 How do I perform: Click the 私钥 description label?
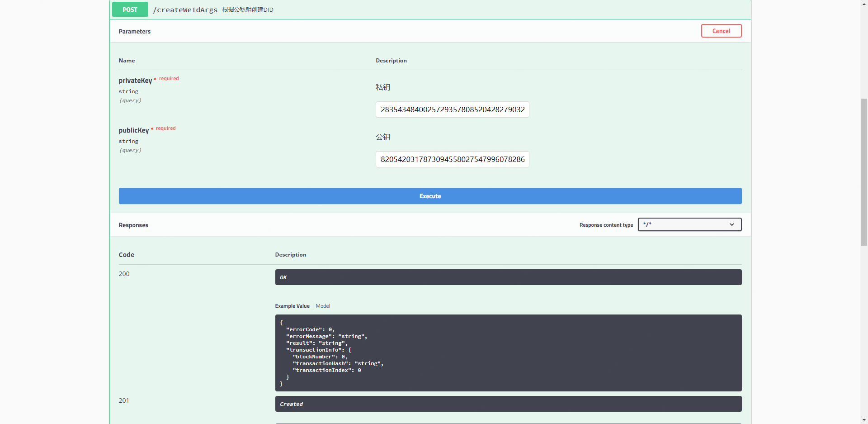(382, 87)
